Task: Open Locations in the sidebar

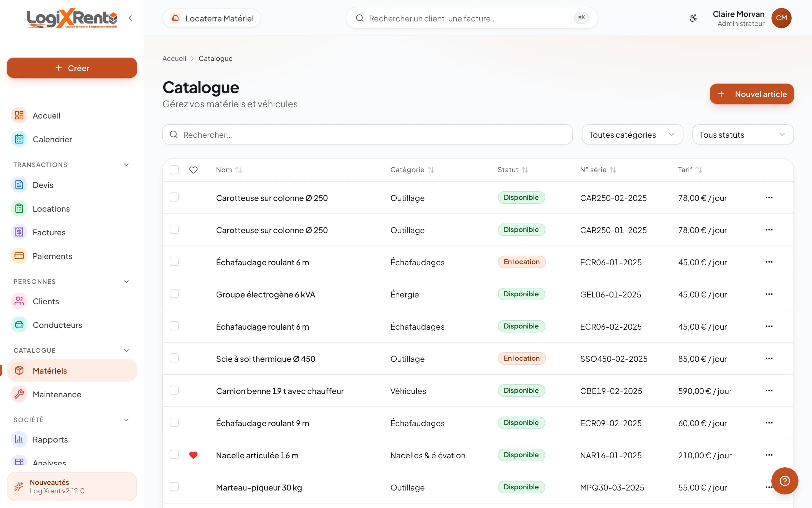Action: coord(72,209)
